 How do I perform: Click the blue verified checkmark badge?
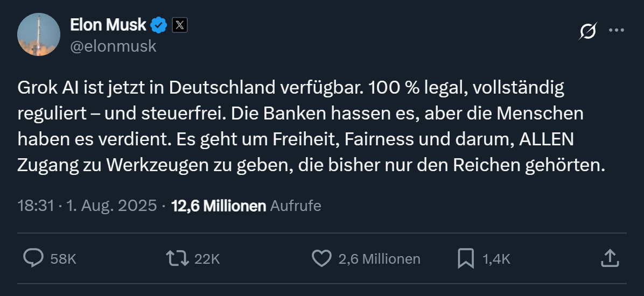158,25
